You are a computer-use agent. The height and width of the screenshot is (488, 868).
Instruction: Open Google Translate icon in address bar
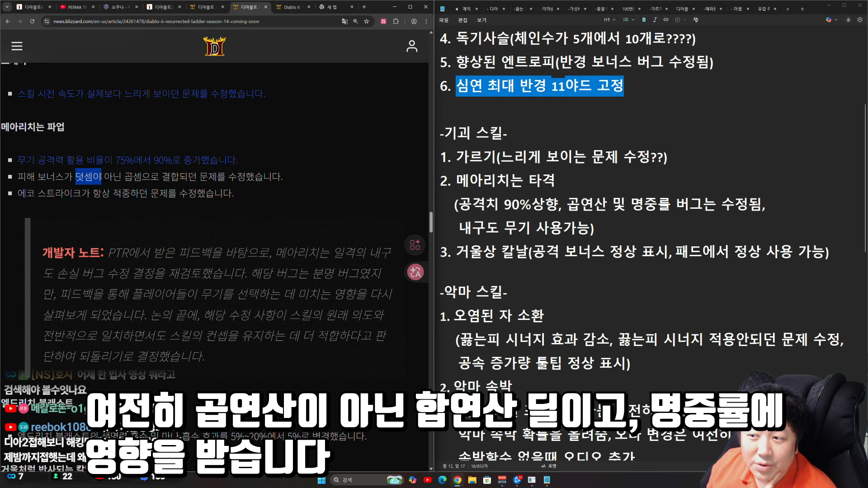(x=344, y=21)
